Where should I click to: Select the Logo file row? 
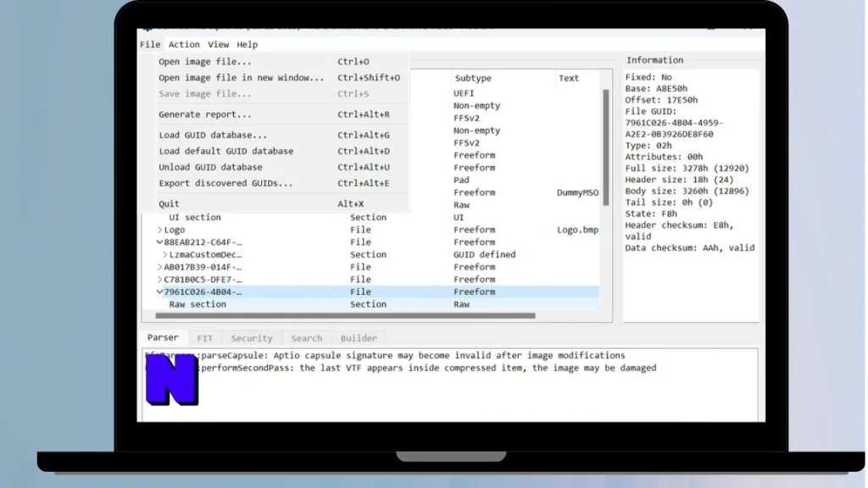coord(371,230)
